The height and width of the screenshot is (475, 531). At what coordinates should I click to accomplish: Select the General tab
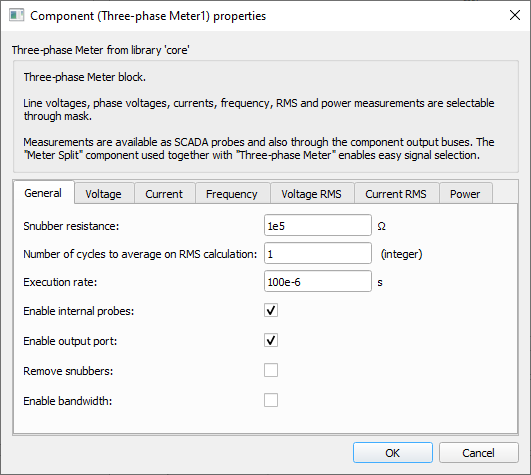point(43,193)
